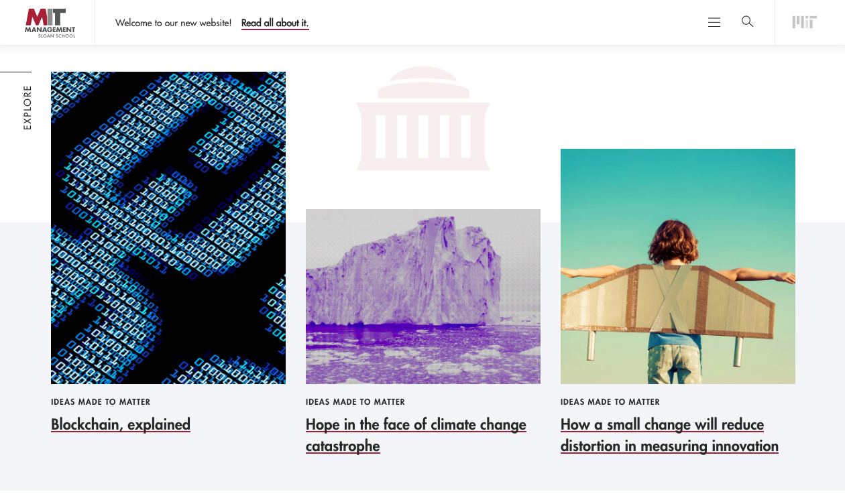This screenshot has width=845, height=504.
Task: Click the "Welcome to our new website!" text
Action: [x=173, y=23]
